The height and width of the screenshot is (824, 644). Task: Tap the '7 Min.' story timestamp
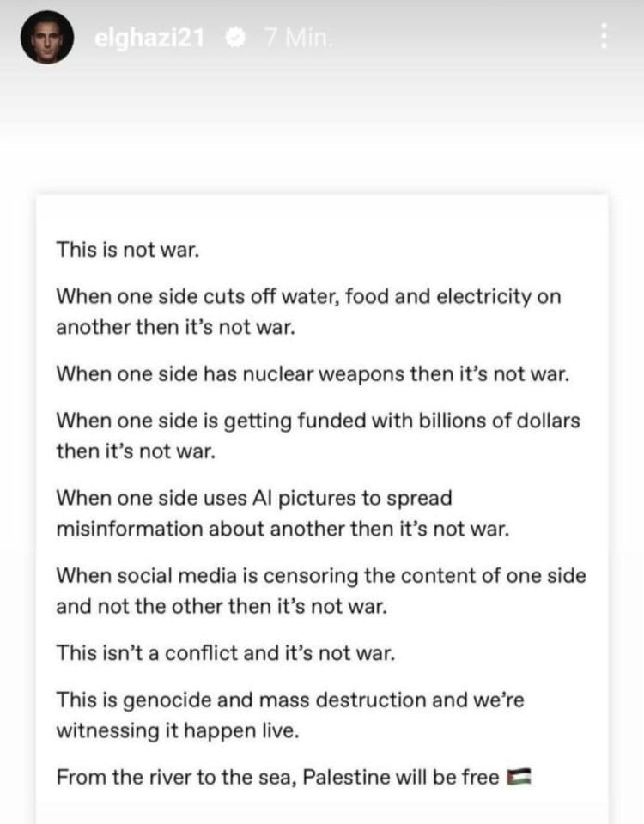click(x=299, y=38)
